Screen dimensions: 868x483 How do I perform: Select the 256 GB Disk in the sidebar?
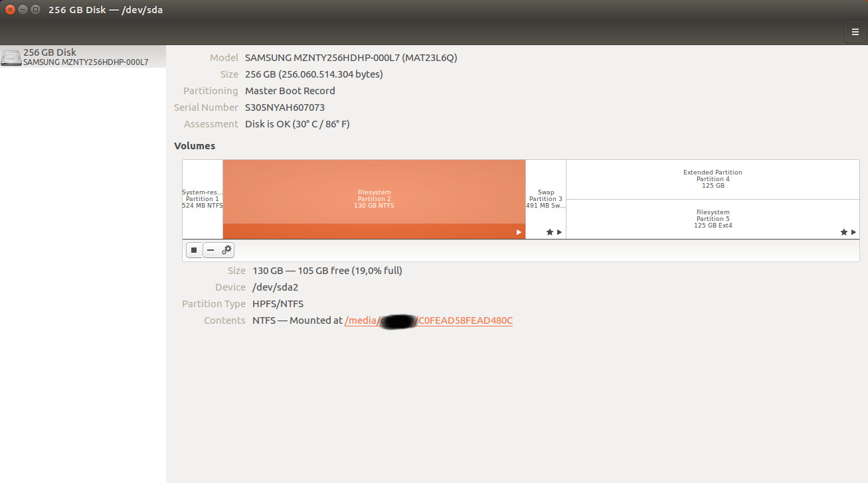[x=83, y=56]
